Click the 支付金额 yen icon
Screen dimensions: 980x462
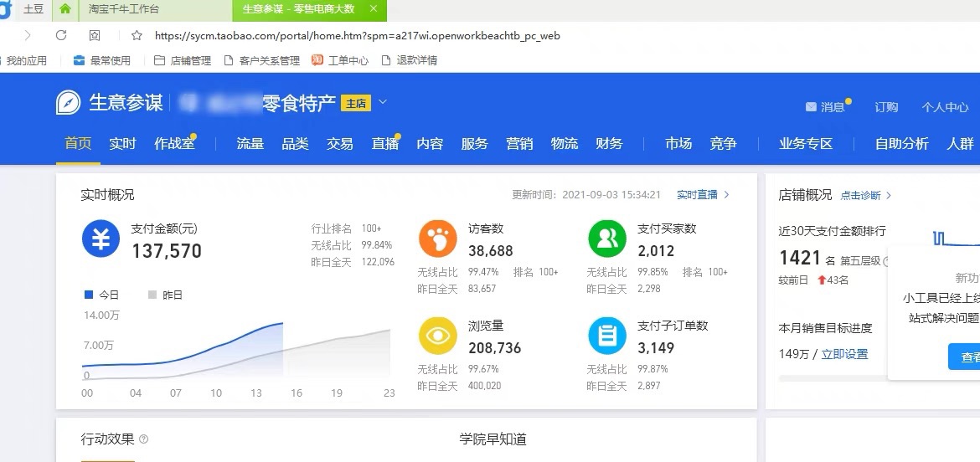[101, 239]
